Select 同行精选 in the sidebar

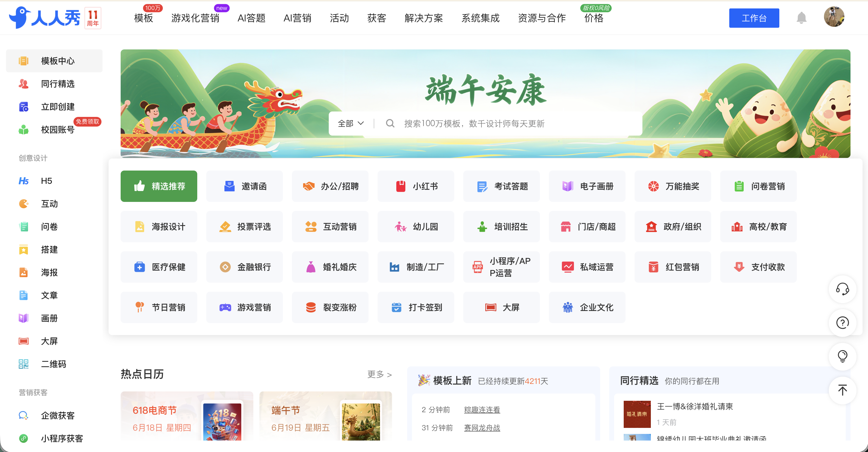54,84
